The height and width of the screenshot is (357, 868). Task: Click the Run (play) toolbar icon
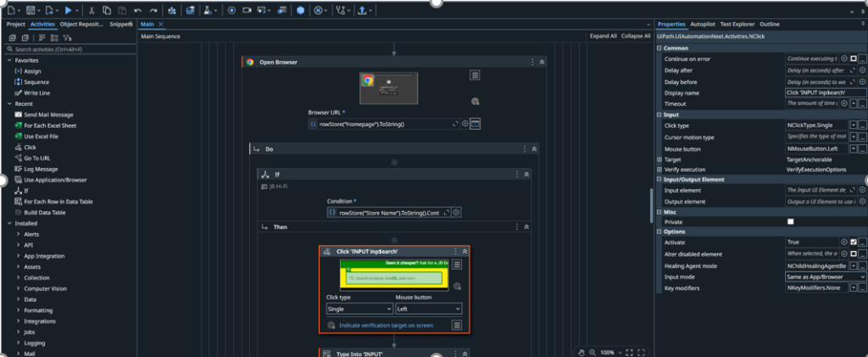(x=69, y=10)
